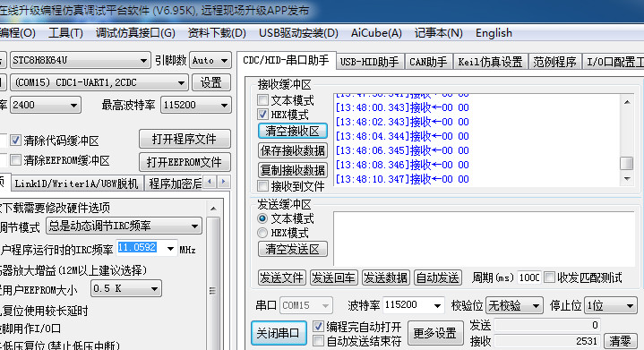Viewport: 644px width, 350px height.
Task: Click the 清零 counter reset button
Action: [620, 340]
